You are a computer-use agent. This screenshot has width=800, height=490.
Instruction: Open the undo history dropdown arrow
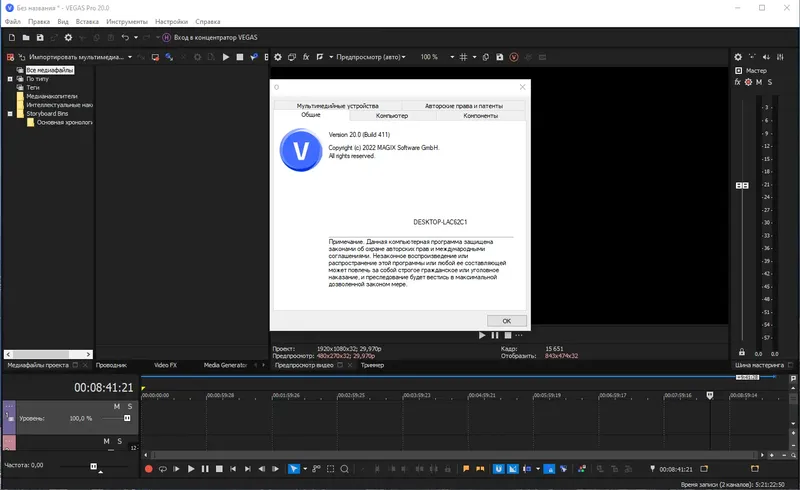point(136,38)
